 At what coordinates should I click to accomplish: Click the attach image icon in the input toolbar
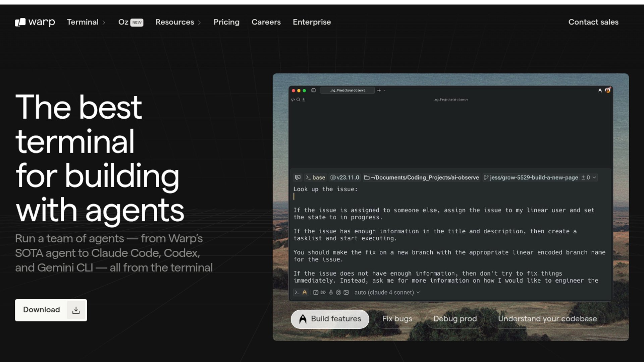[x=346, y=292]
